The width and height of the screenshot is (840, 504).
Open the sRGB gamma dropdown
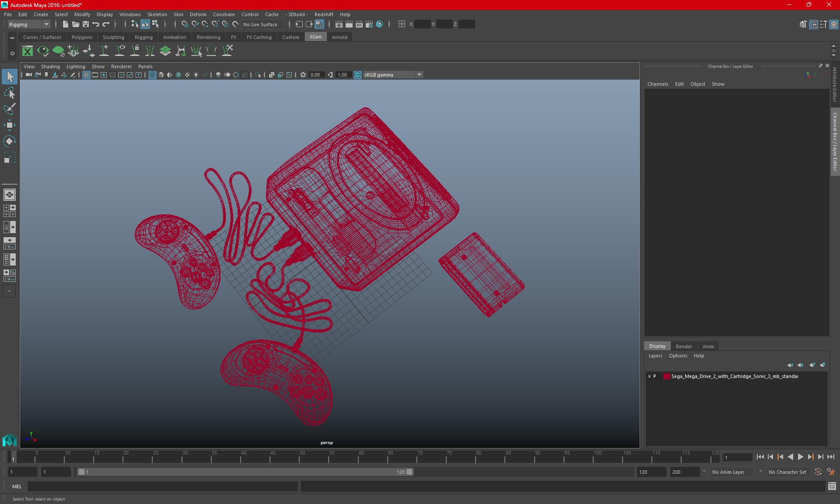point(393,75)
